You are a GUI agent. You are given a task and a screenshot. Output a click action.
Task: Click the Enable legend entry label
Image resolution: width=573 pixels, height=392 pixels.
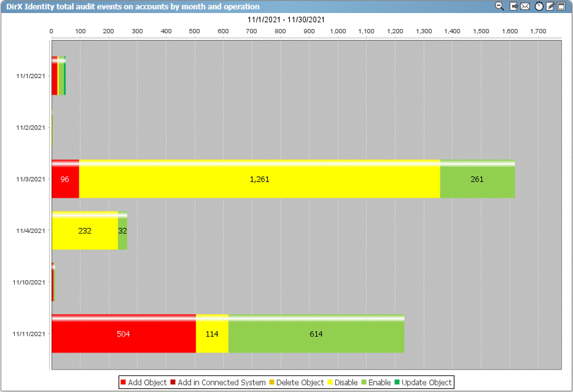point(379,383)
